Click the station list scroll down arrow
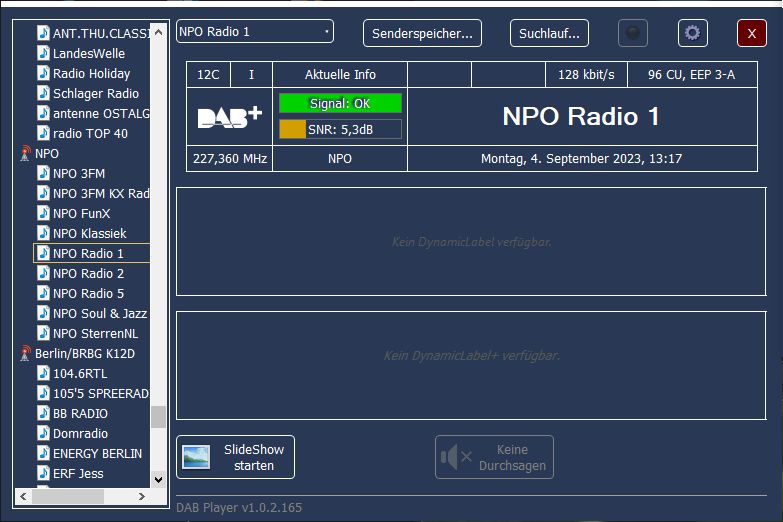 click(x=158, y=480)
